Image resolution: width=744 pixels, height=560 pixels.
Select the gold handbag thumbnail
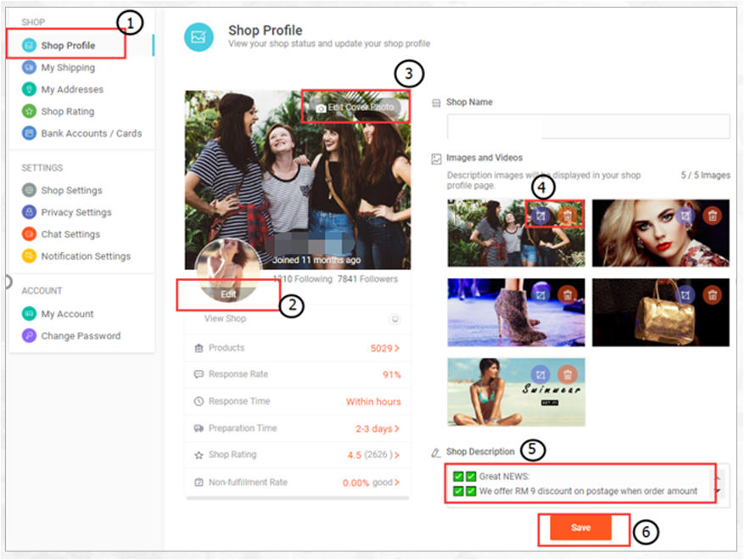pos(661,313)
